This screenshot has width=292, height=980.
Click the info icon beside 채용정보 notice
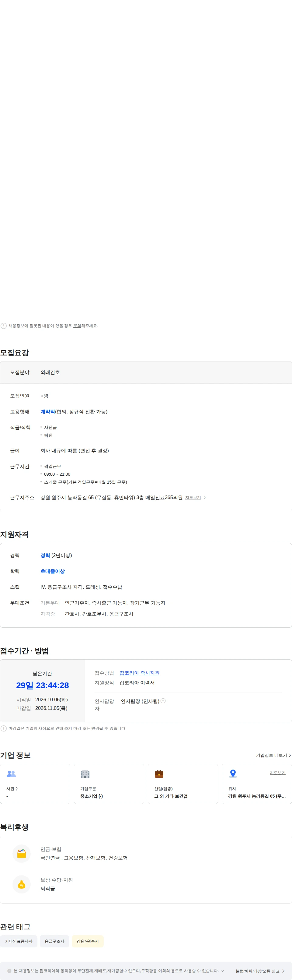[x=3, y=326]
